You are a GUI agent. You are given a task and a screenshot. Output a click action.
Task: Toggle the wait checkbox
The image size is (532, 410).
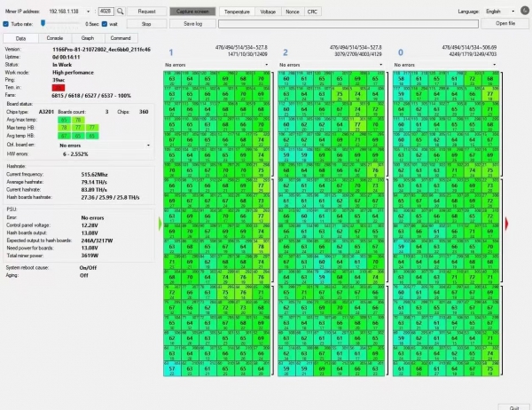(x=105, y=24)
